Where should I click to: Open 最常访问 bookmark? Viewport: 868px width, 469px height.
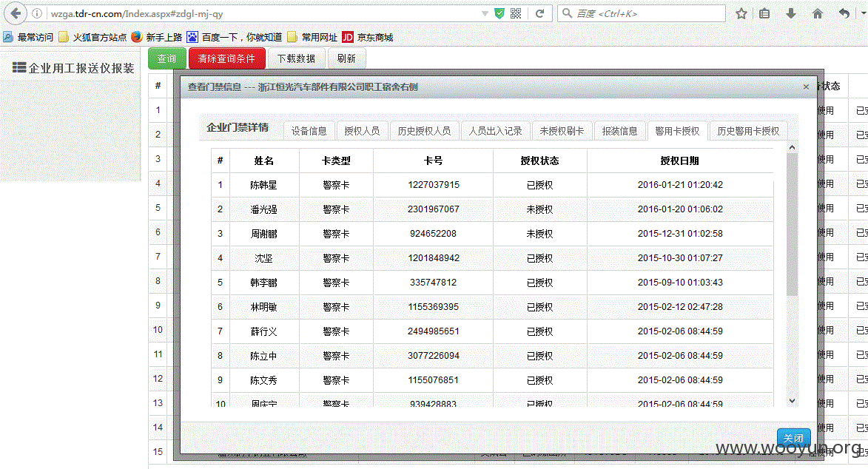[x=28, y=37]
